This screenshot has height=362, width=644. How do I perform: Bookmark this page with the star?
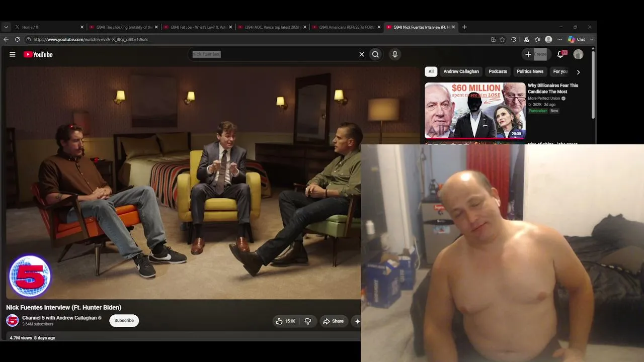502,39
